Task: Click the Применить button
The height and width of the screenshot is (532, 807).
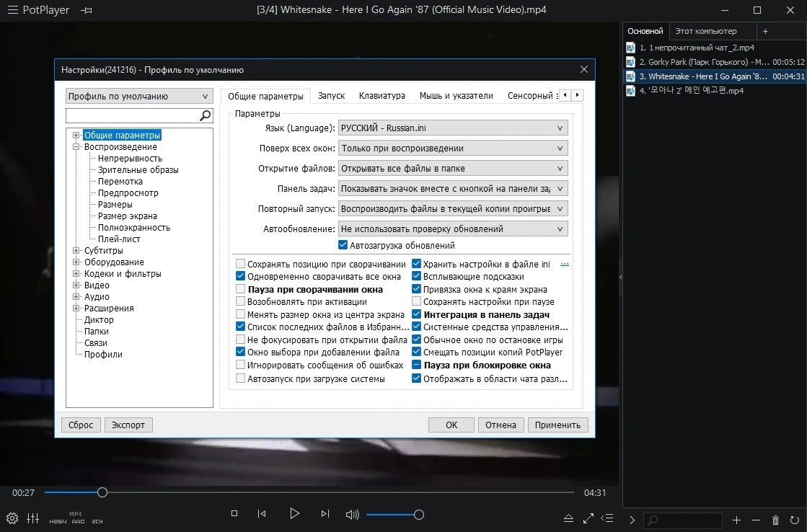Action: point(557,425)
